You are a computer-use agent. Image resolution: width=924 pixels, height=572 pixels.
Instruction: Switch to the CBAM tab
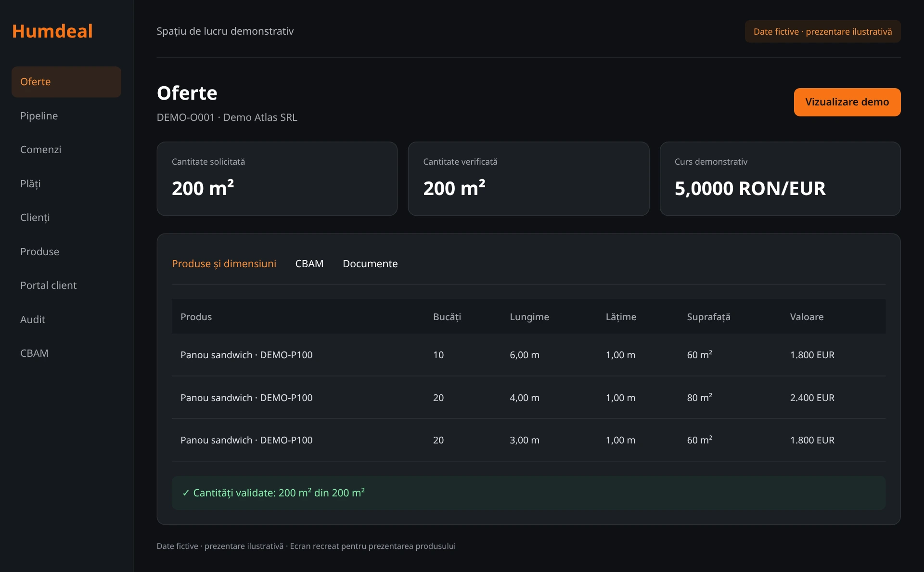309,264
